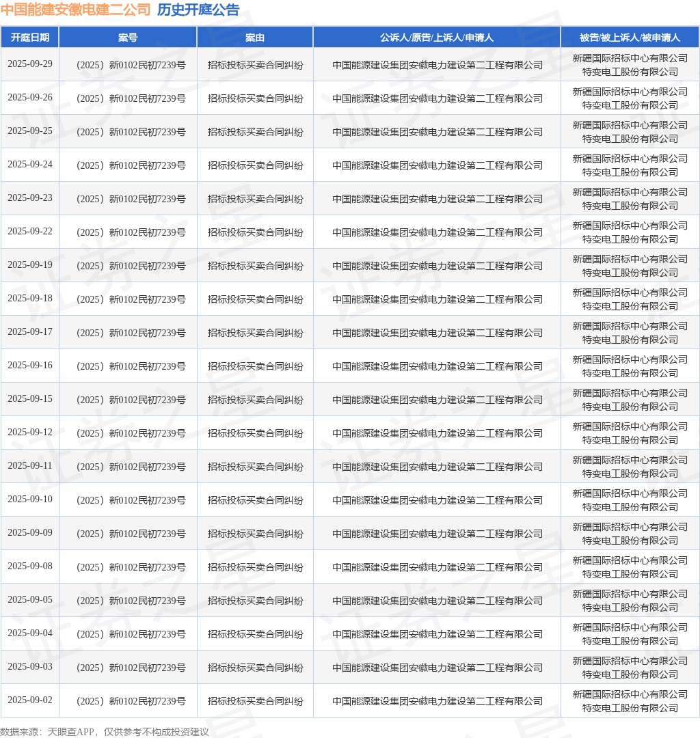The height and width of the screenshot is (738, 700).
Task: Click case number in the 2025-09-24 row
Action: [131, 165]
